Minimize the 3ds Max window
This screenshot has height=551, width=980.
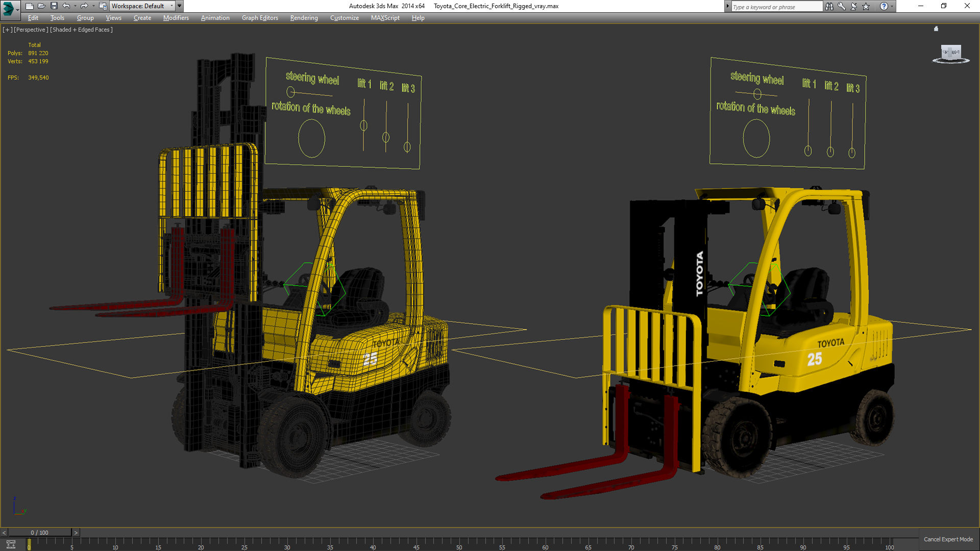tap(921, 6)
